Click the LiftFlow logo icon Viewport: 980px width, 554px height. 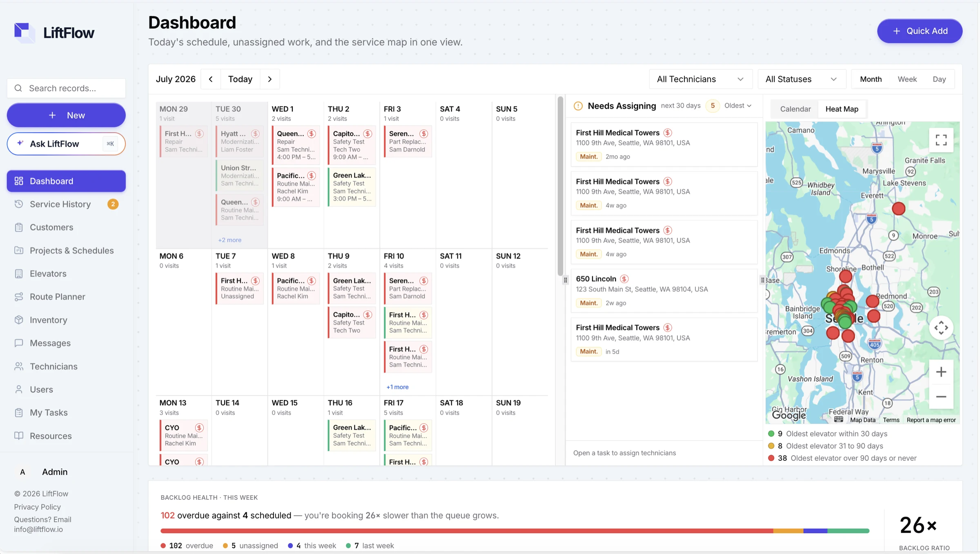coord(24,33)
